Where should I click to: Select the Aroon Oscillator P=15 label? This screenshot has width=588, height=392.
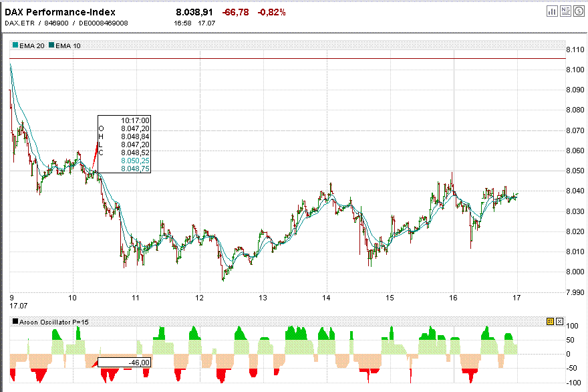point(54,322)
